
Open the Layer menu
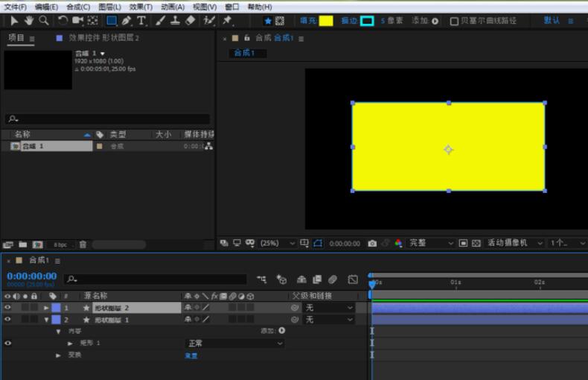coord(109,7)
